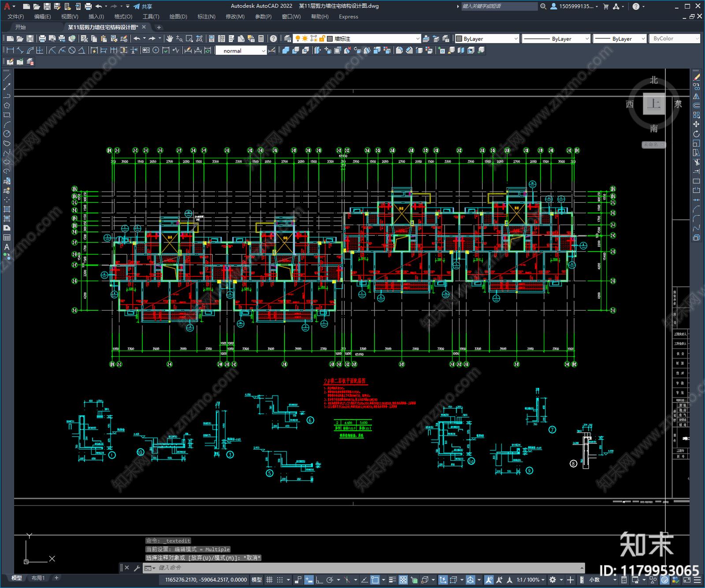705x588 pixels.
Task: Select the Circle tool in draw toolbar
Action: 7,134
